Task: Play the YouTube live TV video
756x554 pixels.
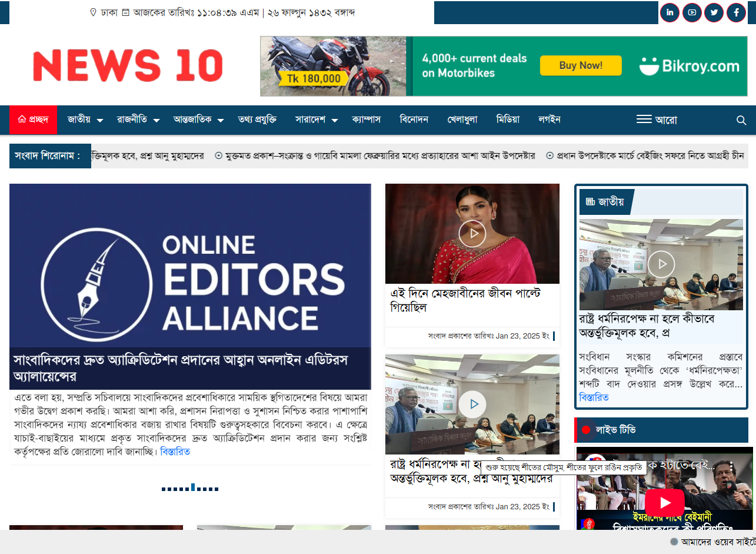Action: pos(665,502)
